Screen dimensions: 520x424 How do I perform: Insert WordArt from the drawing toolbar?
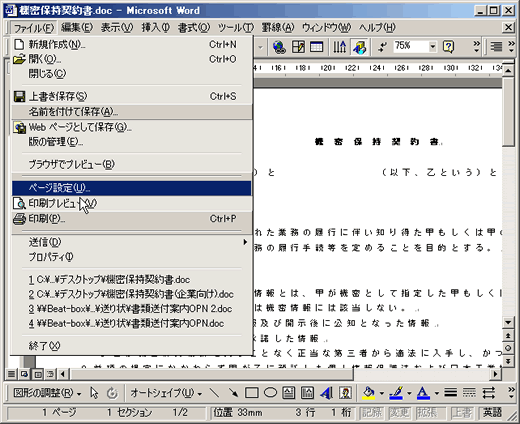(326, 393)
